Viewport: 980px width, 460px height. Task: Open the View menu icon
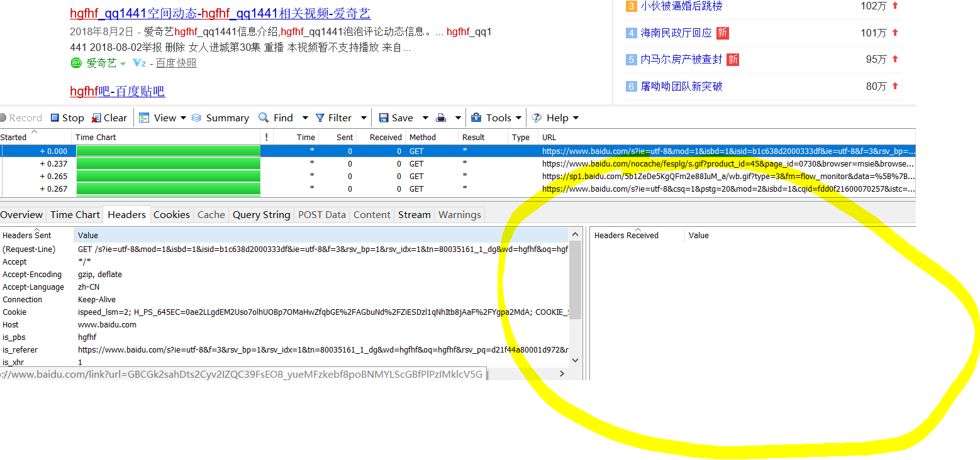point(144,118)
